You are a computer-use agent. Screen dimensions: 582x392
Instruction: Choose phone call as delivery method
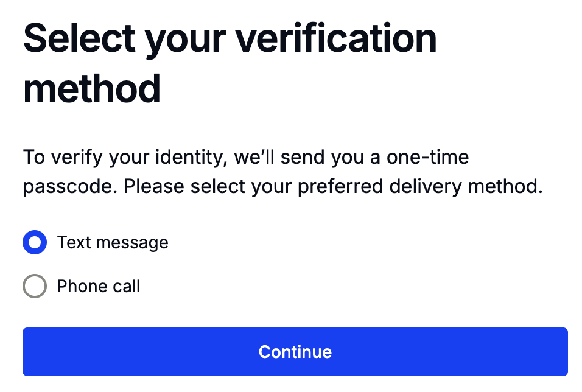pyautogui.click(x=35, y=286)
